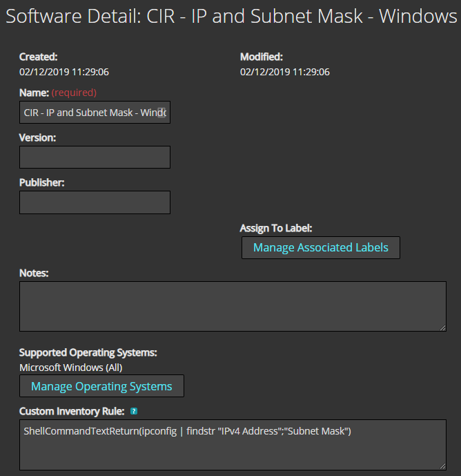Viewport: 461px width, 476px height.
Task: Click the Assign To Label heading
Action: pyautogui.click(x=276, y=228)
